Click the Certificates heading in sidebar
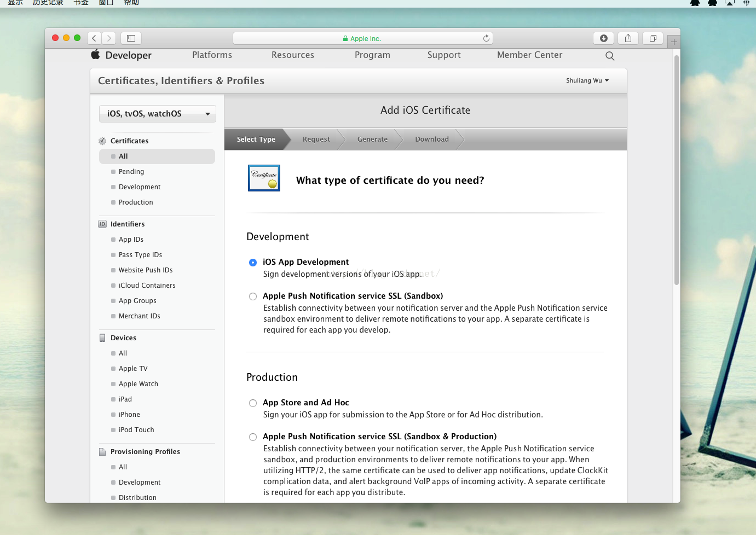The width and height of the screenshot is (756, 535). [x=129, y=141]
